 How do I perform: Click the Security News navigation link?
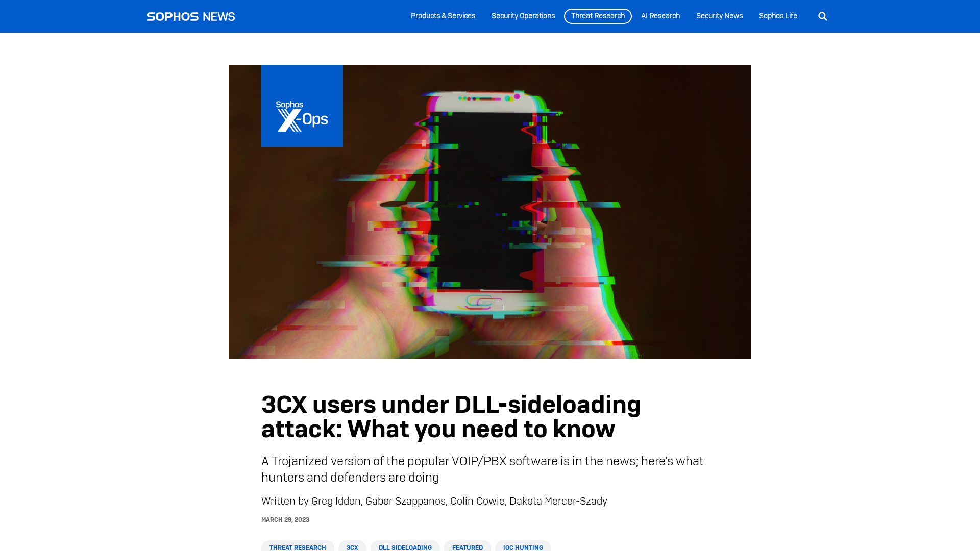719,16
